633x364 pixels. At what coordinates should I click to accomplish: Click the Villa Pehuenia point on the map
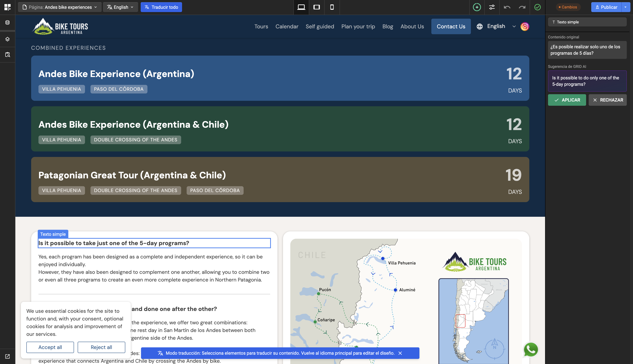click(383, 258)
